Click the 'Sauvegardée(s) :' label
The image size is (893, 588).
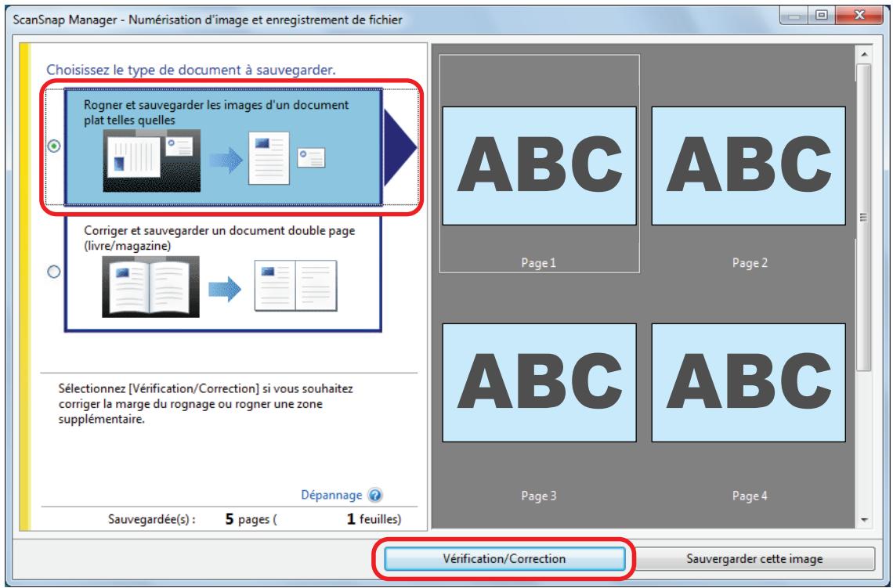(151, 519)
